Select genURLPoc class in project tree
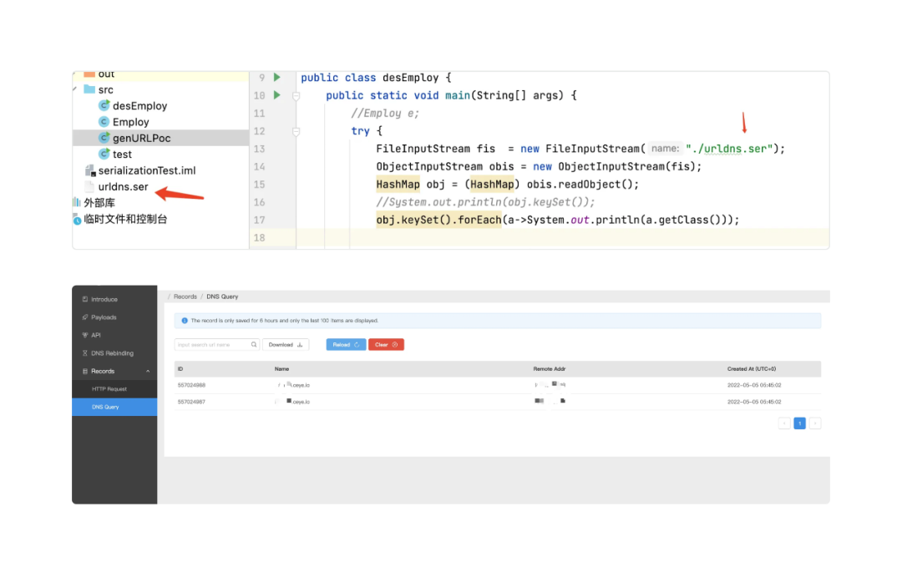The image size is (902, 588). click(x=141, y=138)
